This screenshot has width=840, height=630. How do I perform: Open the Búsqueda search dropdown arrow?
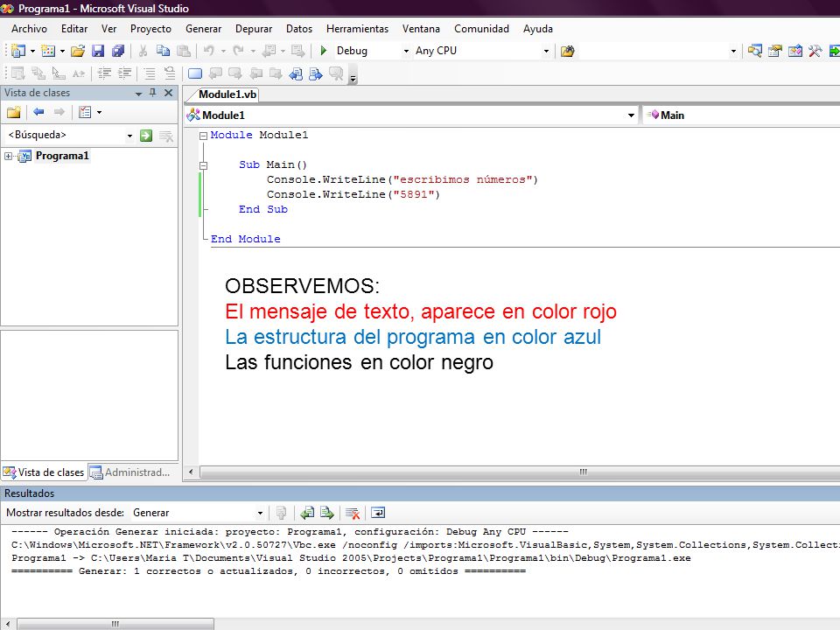[129, 136]
